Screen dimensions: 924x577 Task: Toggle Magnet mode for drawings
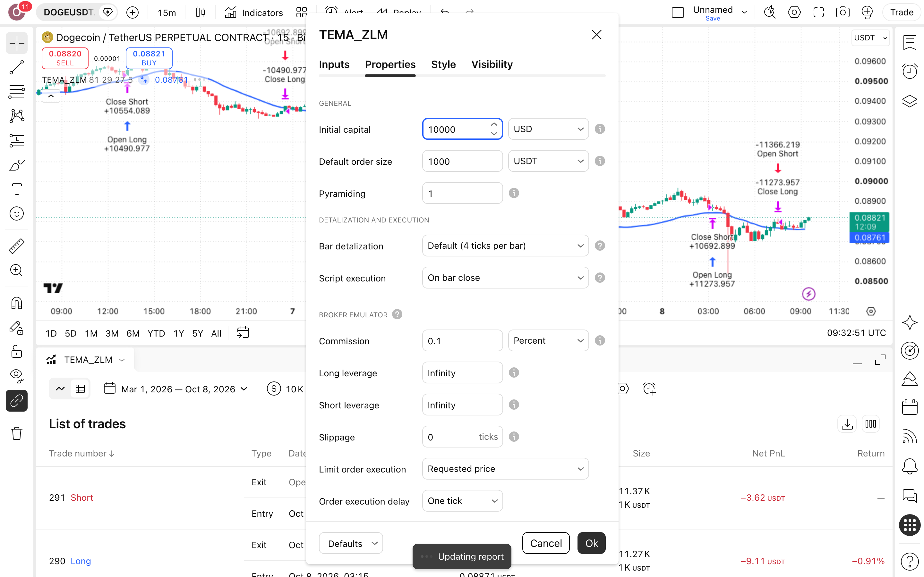coord(16,303)
